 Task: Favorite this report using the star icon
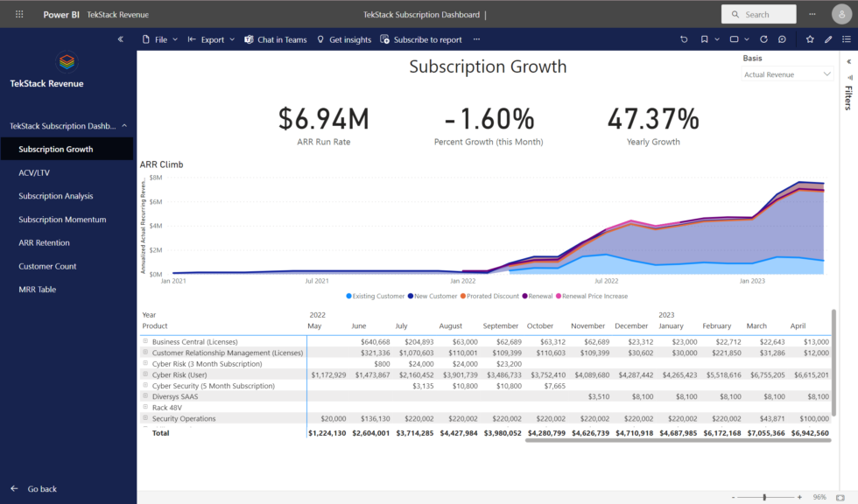tap(810, 39)
